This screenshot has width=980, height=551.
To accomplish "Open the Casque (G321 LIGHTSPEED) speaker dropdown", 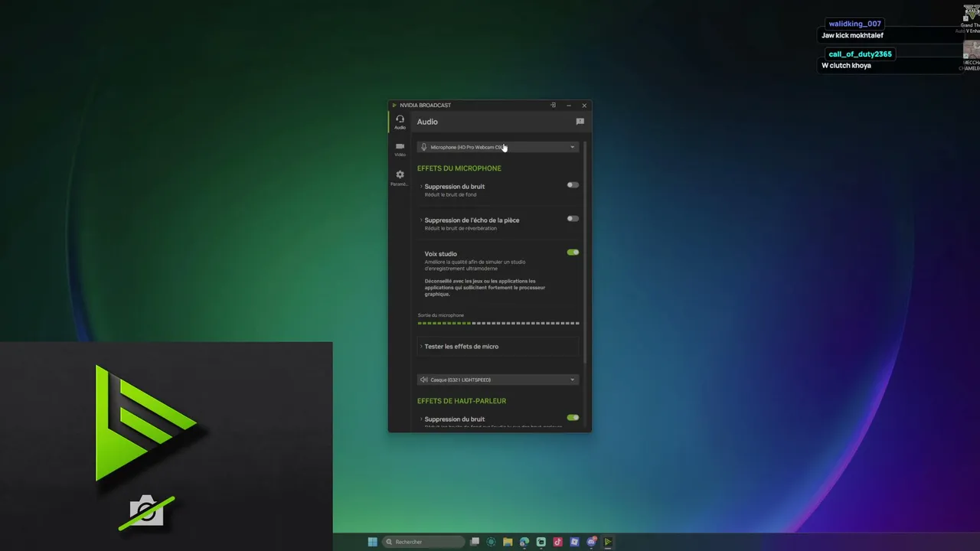I will [498, 380].
